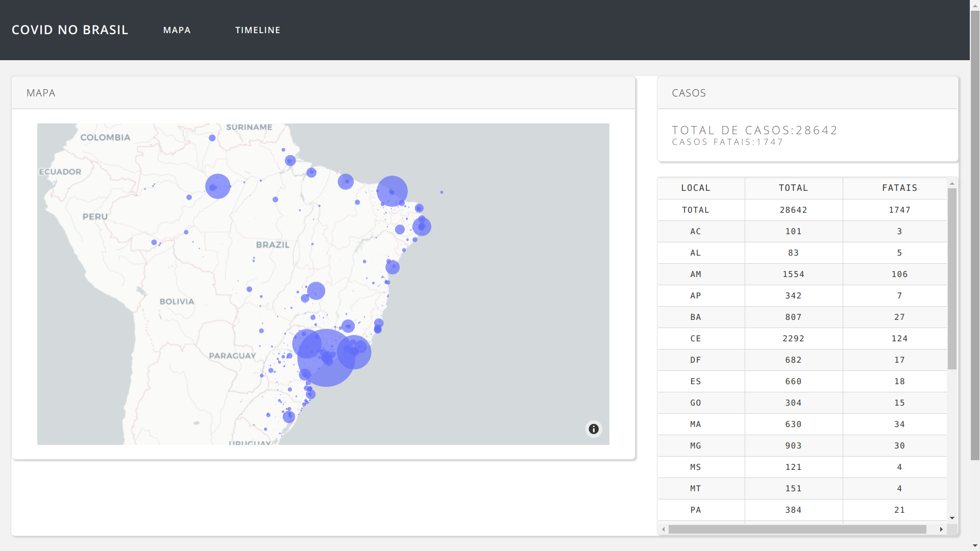The height and width of the screenshot is (551, 980).
Task: Select the CE row in the table
Action: click(695, 338)
